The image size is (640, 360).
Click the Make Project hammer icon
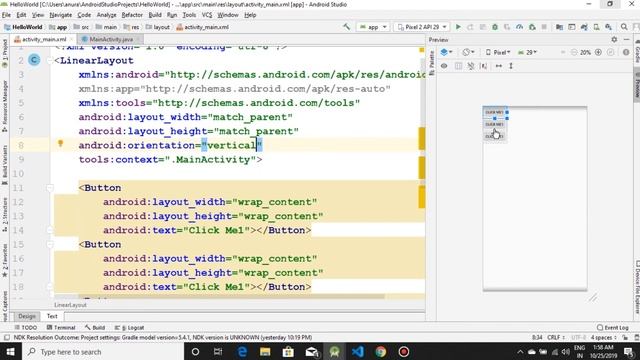[x=347, y=27]
